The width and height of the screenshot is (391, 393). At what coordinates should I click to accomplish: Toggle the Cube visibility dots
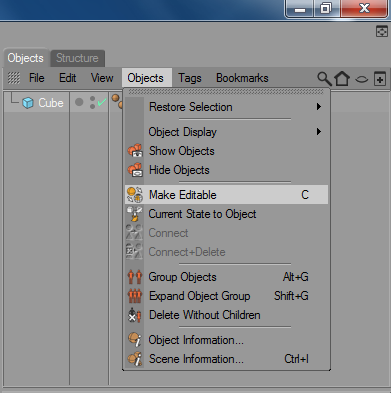pyautogui.click(x=92, y=103)
